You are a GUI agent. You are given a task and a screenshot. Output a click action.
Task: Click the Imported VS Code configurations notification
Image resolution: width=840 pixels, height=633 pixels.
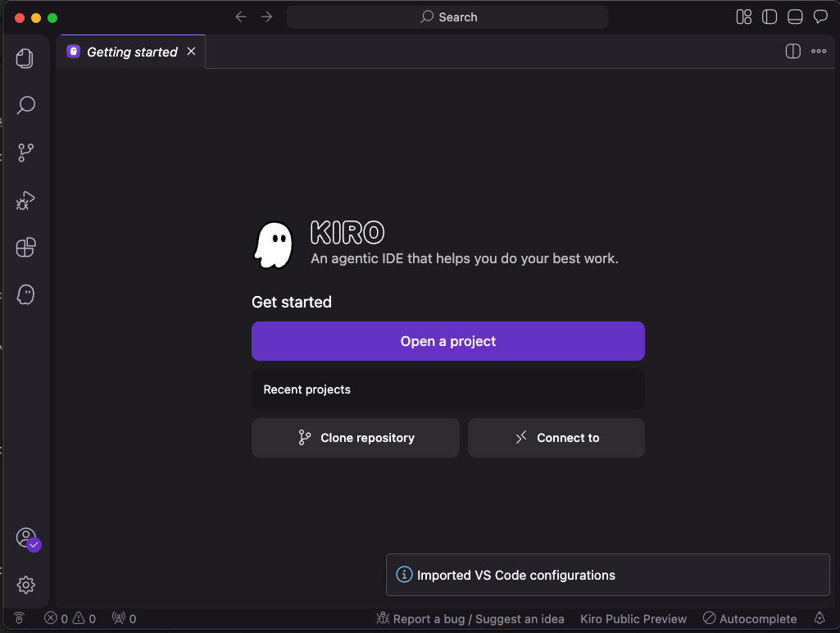607,575
